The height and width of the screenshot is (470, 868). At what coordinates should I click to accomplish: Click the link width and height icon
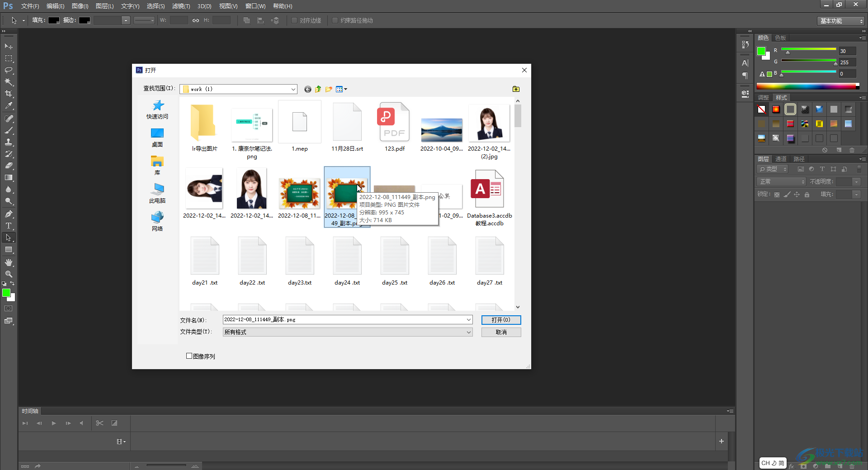(x=196, y=20)
